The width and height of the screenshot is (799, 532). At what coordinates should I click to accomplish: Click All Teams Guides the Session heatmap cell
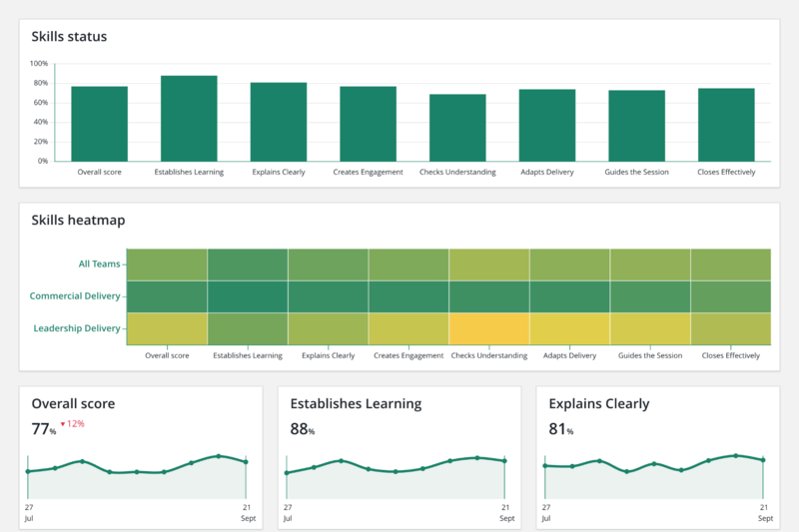[x=650, y=265]
